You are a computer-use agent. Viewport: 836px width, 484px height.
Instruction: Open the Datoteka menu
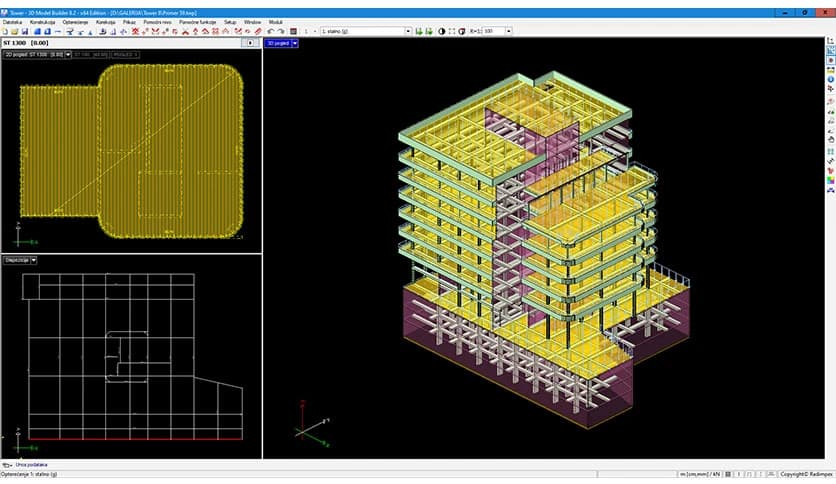click(13, 21)
